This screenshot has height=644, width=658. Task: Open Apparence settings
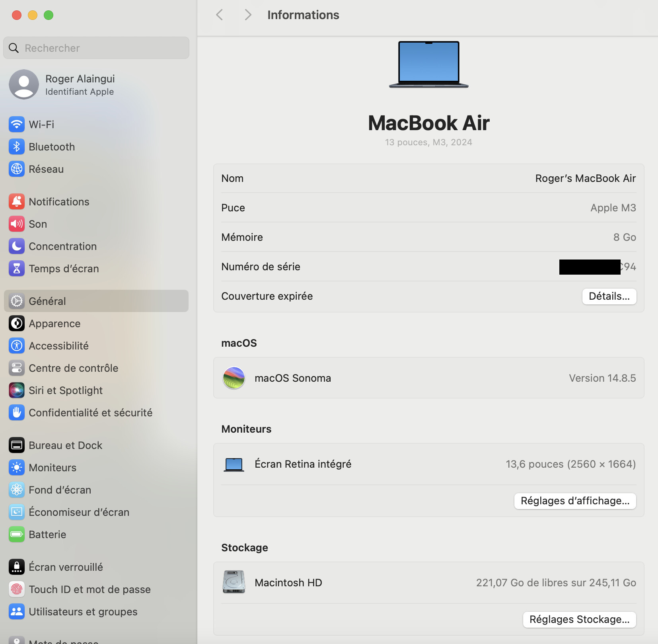[55, 323]
